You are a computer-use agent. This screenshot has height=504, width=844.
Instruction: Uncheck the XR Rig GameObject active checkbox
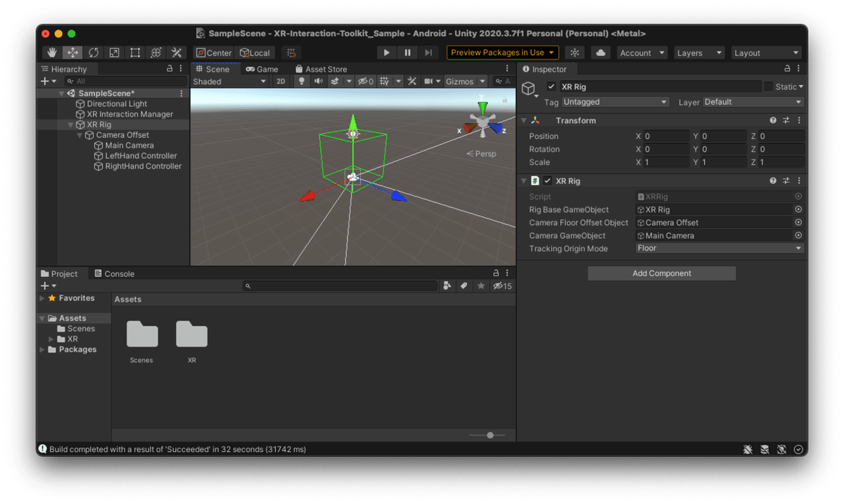tap(551, 86)
